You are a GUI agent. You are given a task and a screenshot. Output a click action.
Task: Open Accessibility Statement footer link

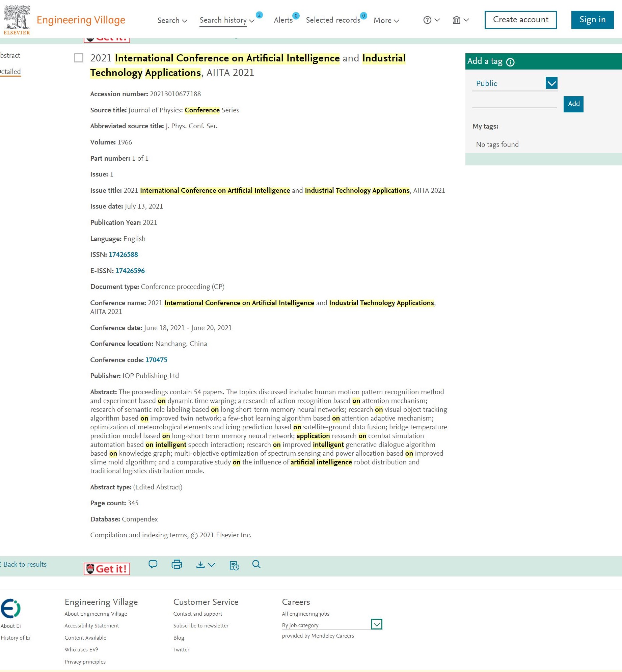pyautogui.click(x=92, y=625)
